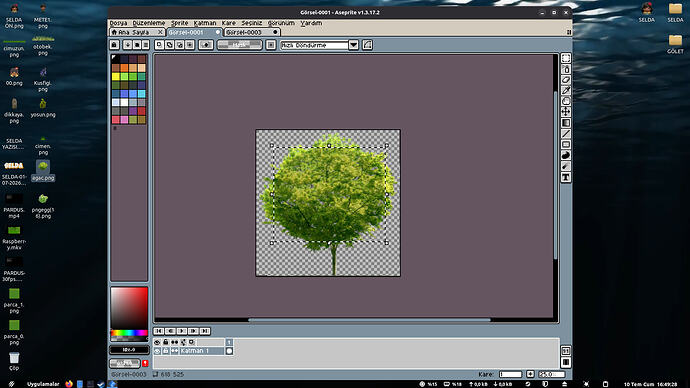Click the background color indicator bar
690x388 pixels.
[x=125, y=363]
